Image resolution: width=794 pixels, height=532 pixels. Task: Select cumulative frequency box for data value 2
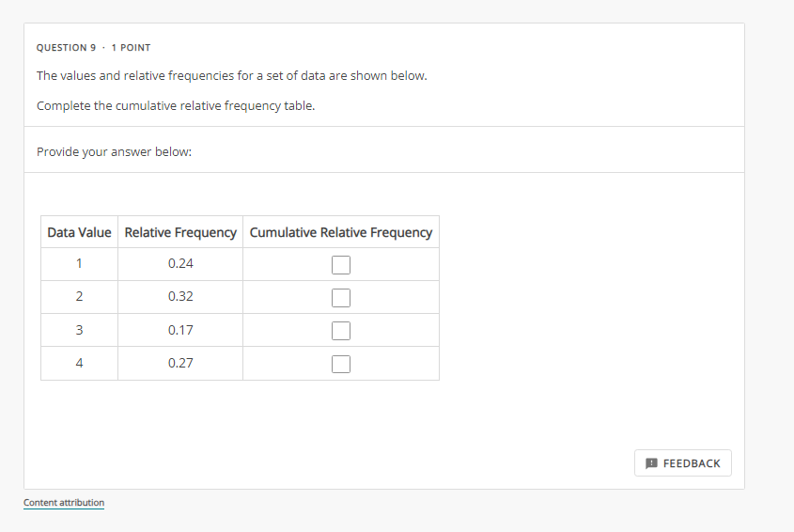tap(340, 297)
